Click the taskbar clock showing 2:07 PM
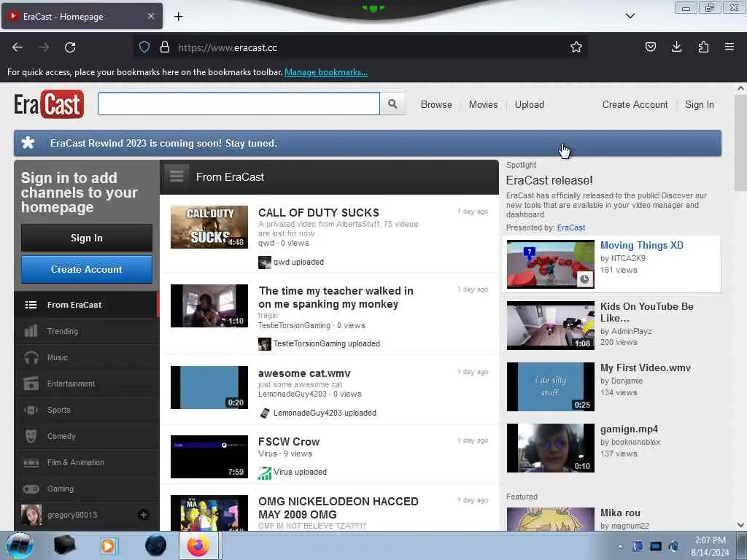The width and height of the screenshot is (747, 560). pos(710,546)
